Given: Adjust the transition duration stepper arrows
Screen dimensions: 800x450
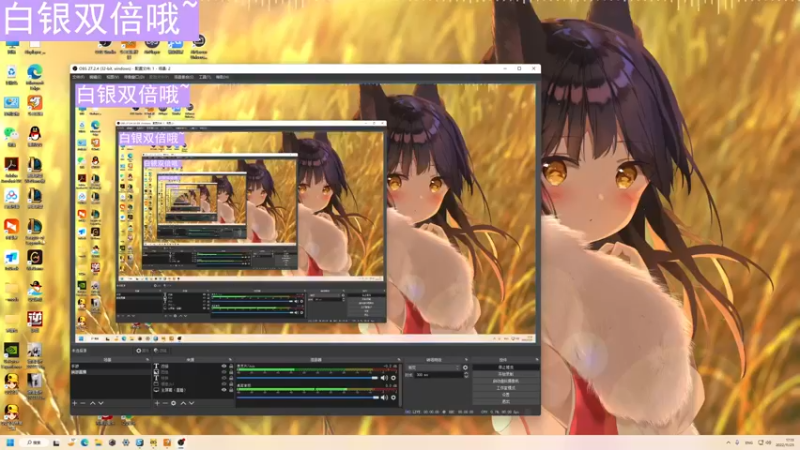Looking at the screenshot, I should [466, 375].
